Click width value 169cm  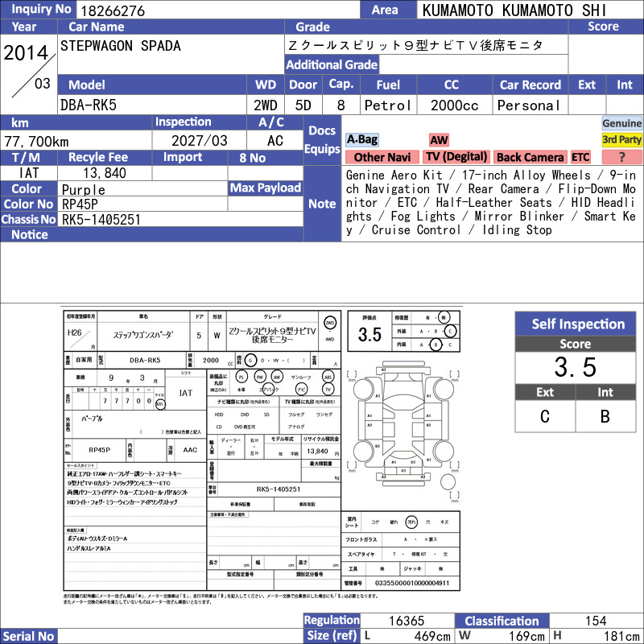tap(527, 636)
